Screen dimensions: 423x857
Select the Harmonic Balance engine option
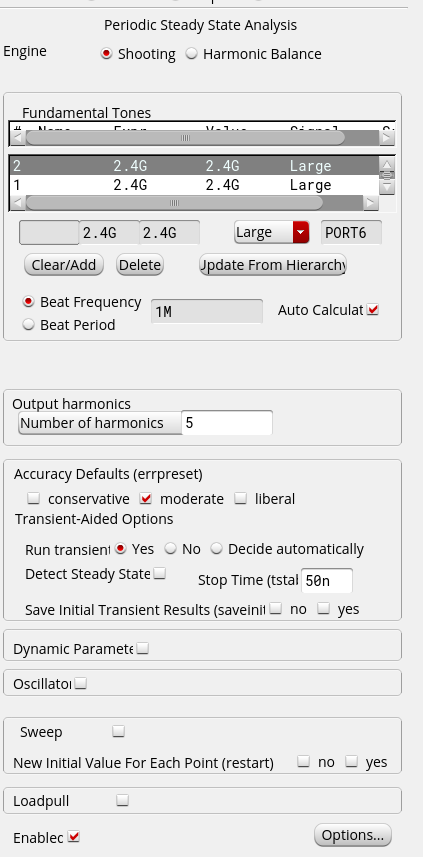point(191,54)
